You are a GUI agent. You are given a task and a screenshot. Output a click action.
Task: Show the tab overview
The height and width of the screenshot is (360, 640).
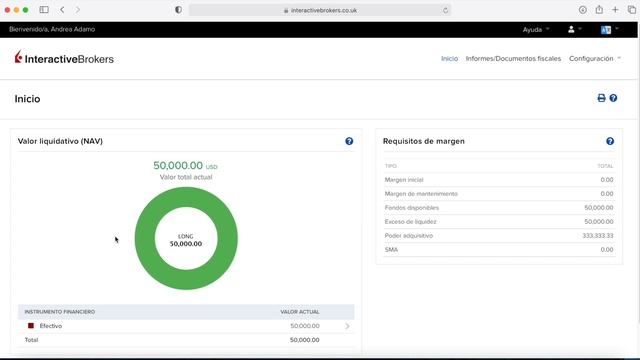(631, 10)
